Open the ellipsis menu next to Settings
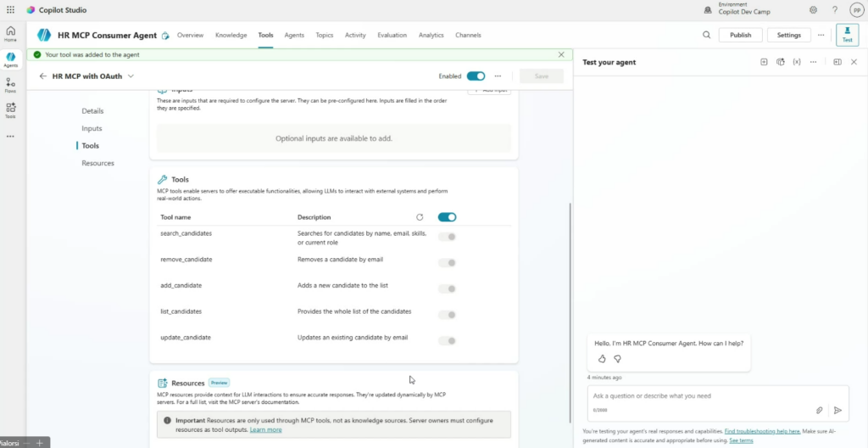868x448 pixels. click(x=821, y=35)
